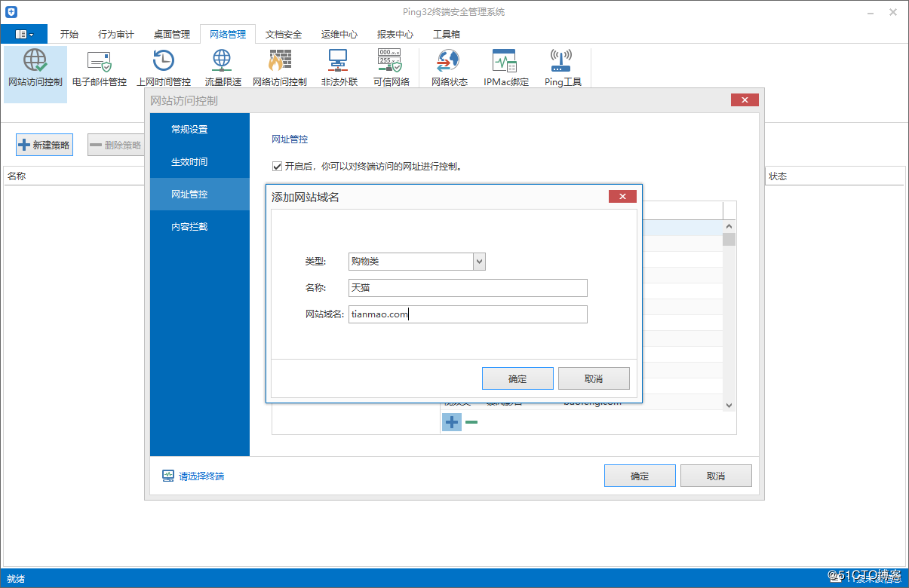909x588 pixels.
Task: Select 网址管控 in sidebar
Action: (x=200, y=194)
